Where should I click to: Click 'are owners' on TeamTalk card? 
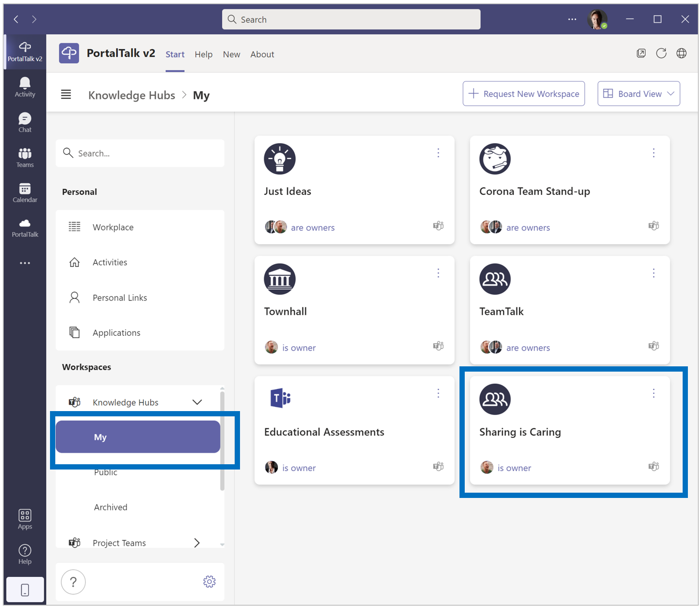click(x=528, y=348)
